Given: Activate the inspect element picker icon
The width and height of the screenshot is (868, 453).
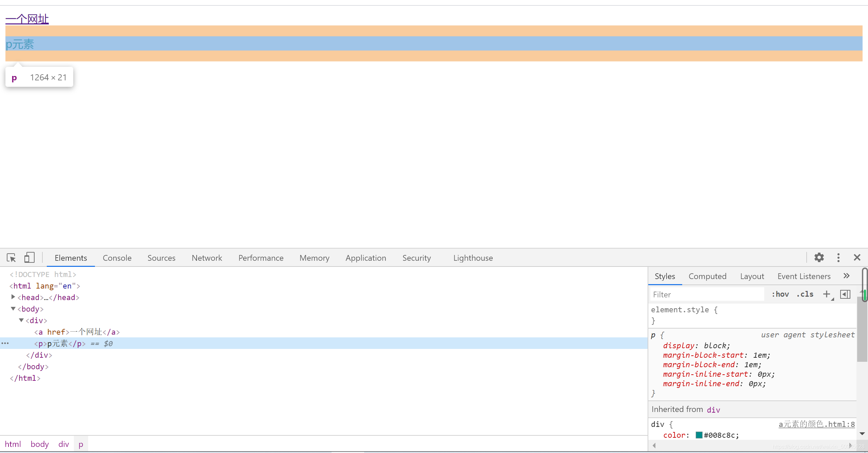Looking at the screenshot, I should pos(11,258).
